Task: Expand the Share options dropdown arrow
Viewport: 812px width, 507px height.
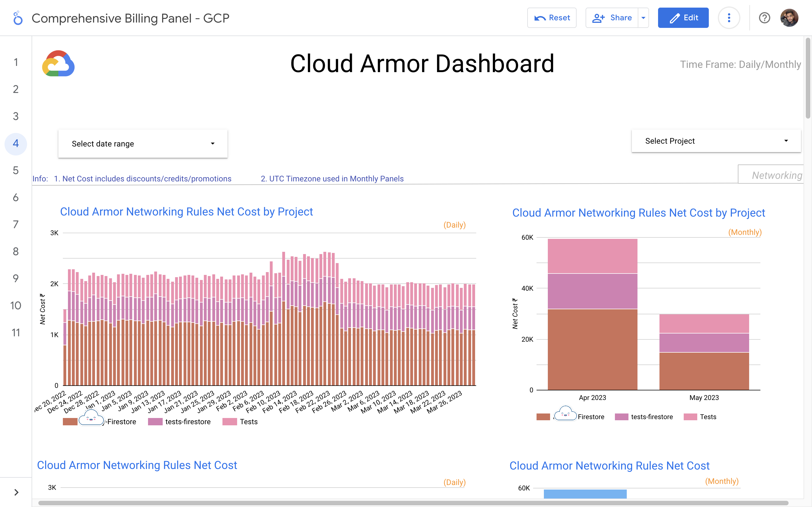Action: coord(643,18)
